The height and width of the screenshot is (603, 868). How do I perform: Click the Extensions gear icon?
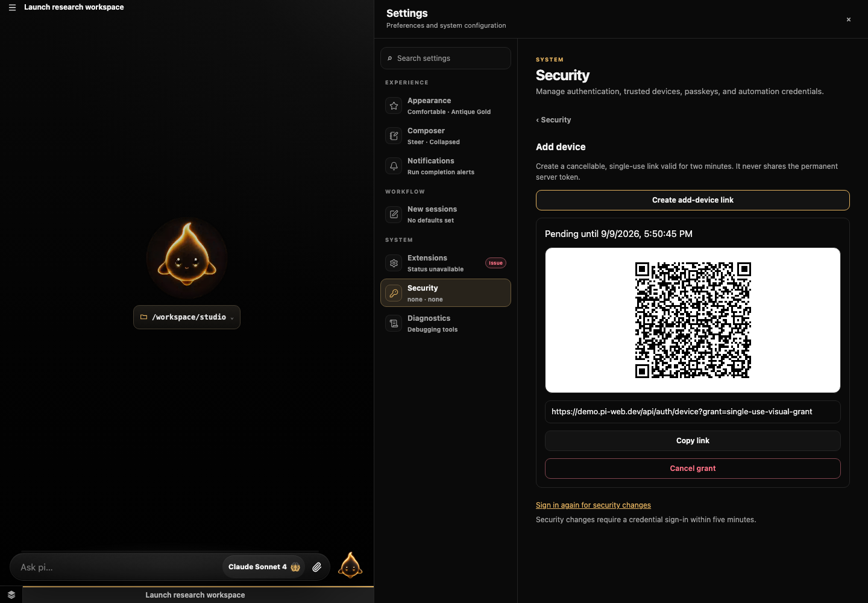(x=394, y=263)
